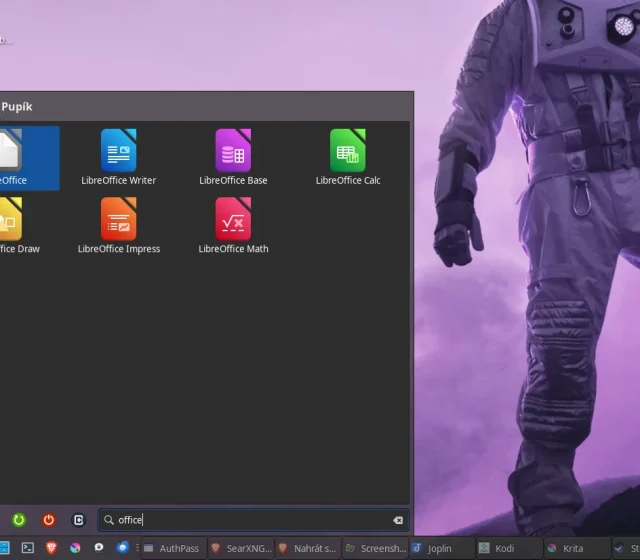640x560 pixels.
Task: Click the 'Pupík' username in menu header
Action: 17,107
